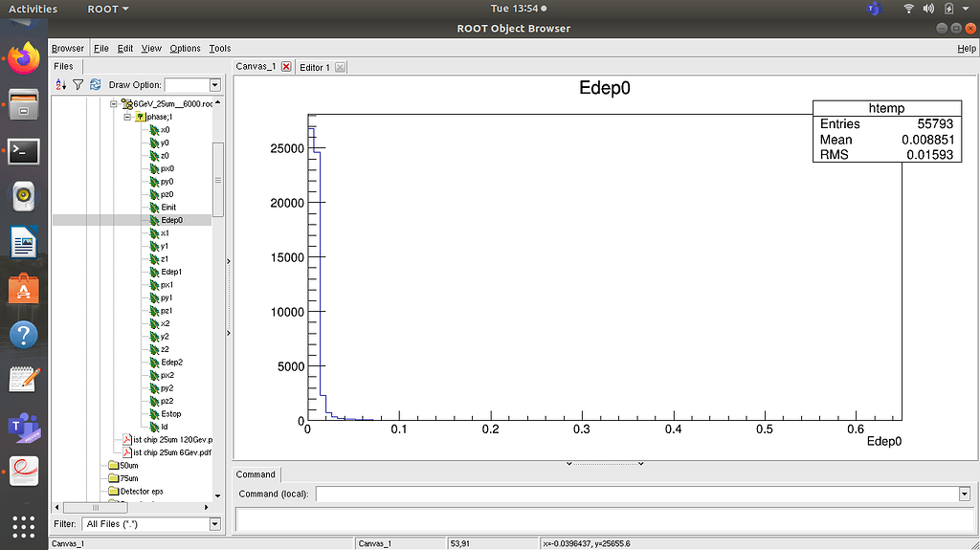
Task: Open the Tools menu
Action: pyautogui.click(x=220, y=48)
